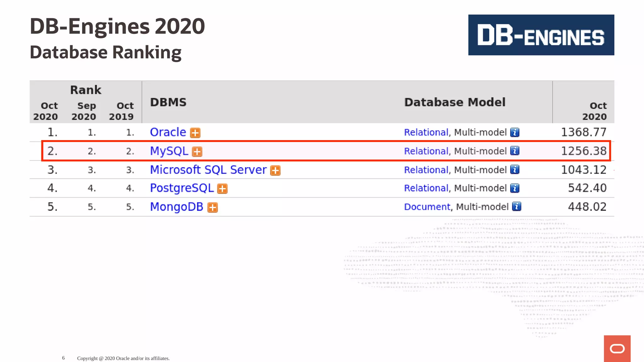Click the red Oracle logo icon
The height and width of the screenshot is (362, 644).
pos(617,348)
